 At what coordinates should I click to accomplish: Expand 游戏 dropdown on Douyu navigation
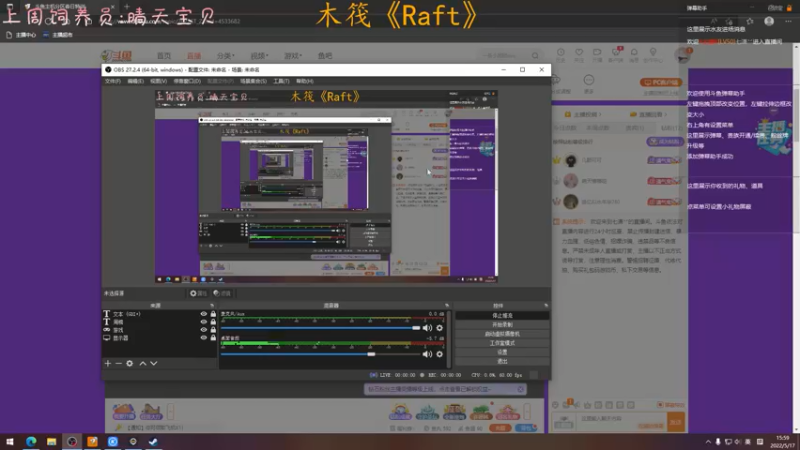[293, 56]
